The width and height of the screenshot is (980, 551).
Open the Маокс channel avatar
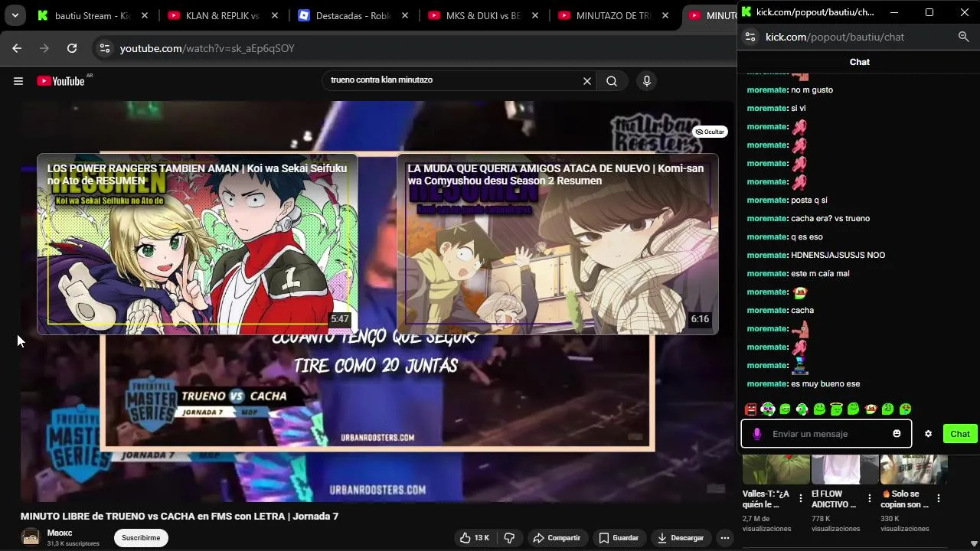[30, 537]
